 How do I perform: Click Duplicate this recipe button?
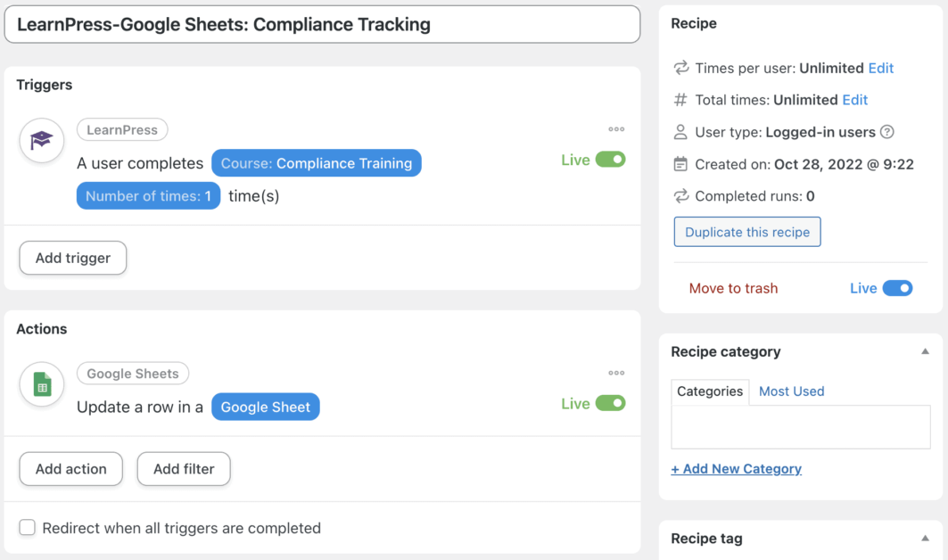click(747, 232)
